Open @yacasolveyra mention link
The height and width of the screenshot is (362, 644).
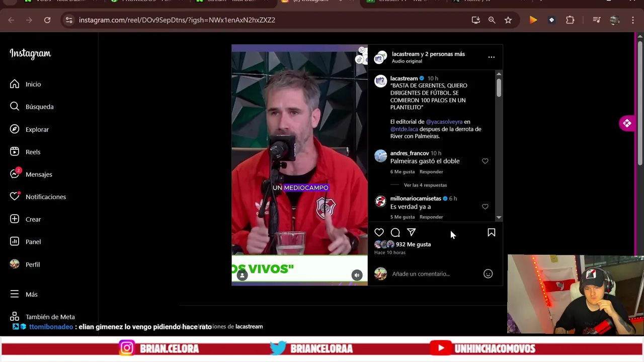[x=444, y=122]
